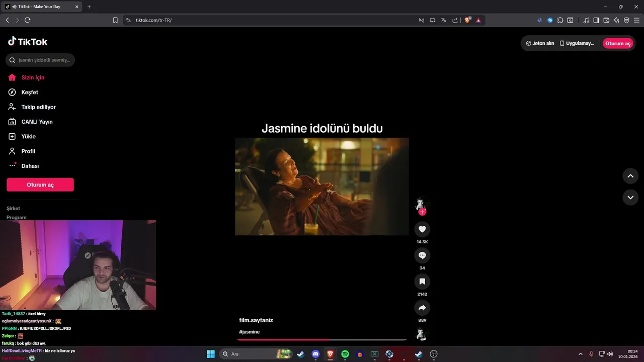Viewport: 644px width, 362px height.
Task: Close the TikTok browser tab
Action: 76,7
